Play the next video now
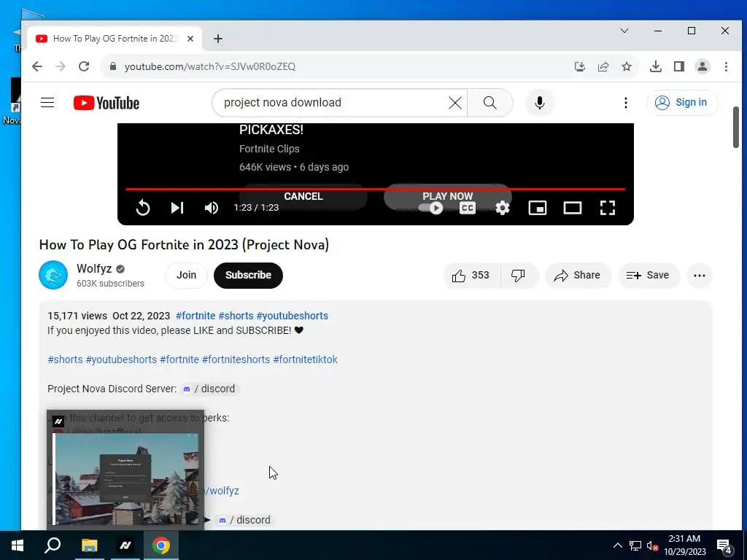 tap(447, 196)
